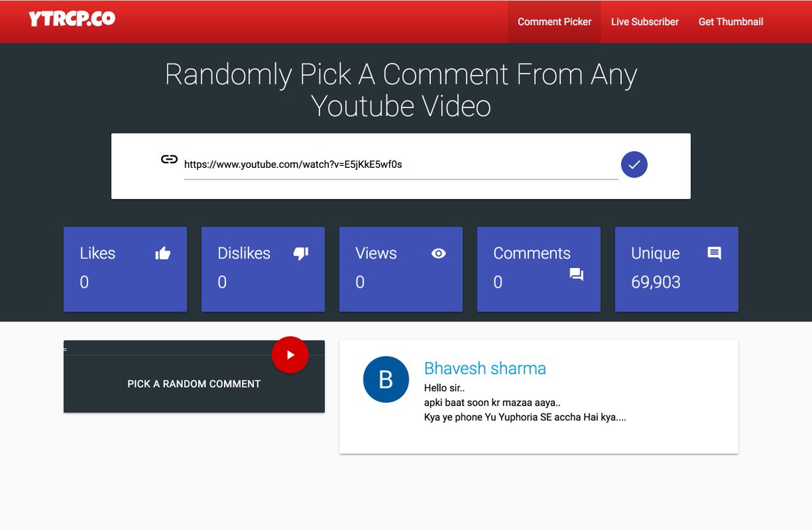Click the link chain icon
This screenshot has width=812, height=530.
click(x=169, y=160)
